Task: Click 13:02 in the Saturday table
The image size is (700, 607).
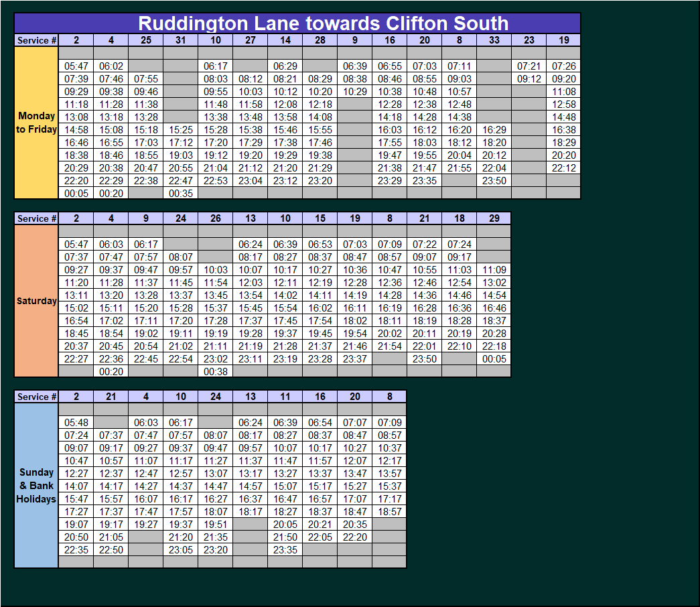Action: pos(494,283)
